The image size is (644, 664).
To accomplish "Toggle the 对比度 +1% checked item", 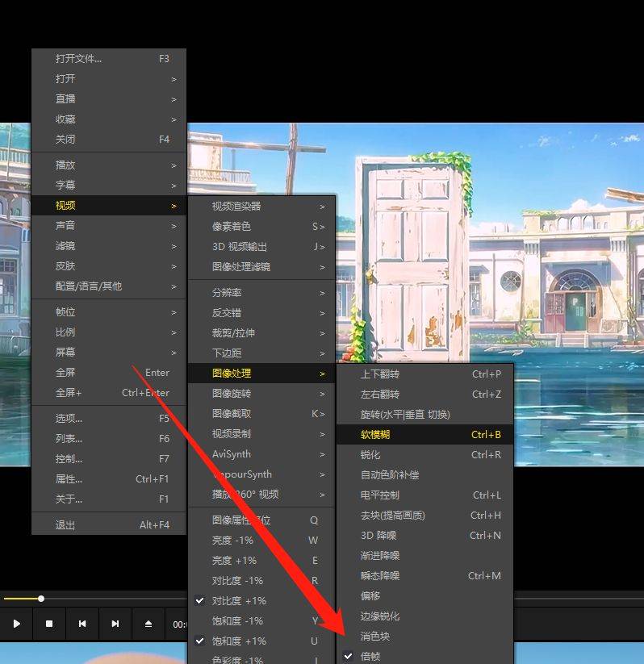I will (x=261, y=600).
